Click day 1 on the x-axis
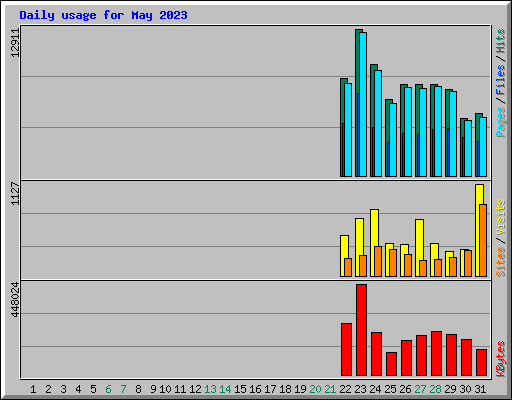This screenshot has height=400, width=512. point(33,389)
